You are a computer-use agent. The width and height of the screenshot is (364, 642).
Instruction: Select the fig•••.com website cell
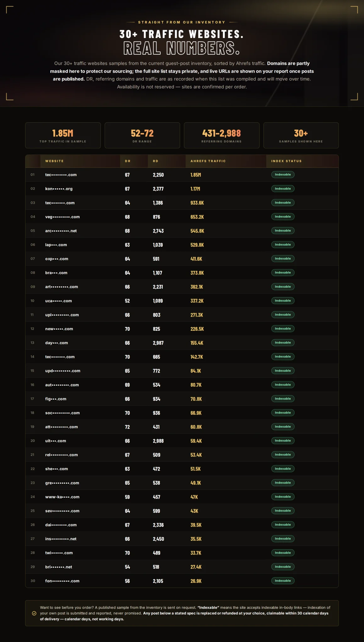coord(56,399)
